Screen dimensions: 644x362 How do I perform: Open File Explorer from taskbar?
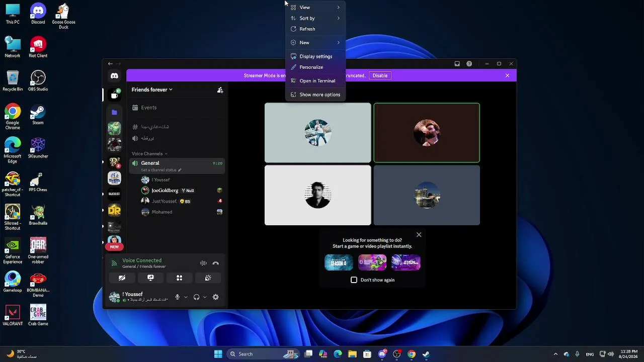coord(352,354)
